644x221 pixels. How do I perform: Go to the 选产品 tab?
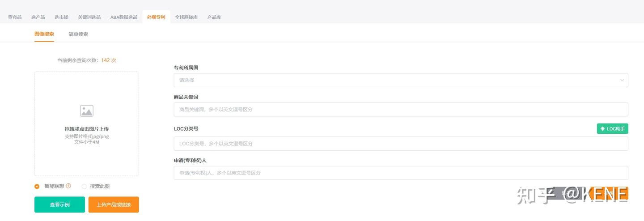pyautogui.click(x=38, y=17)
